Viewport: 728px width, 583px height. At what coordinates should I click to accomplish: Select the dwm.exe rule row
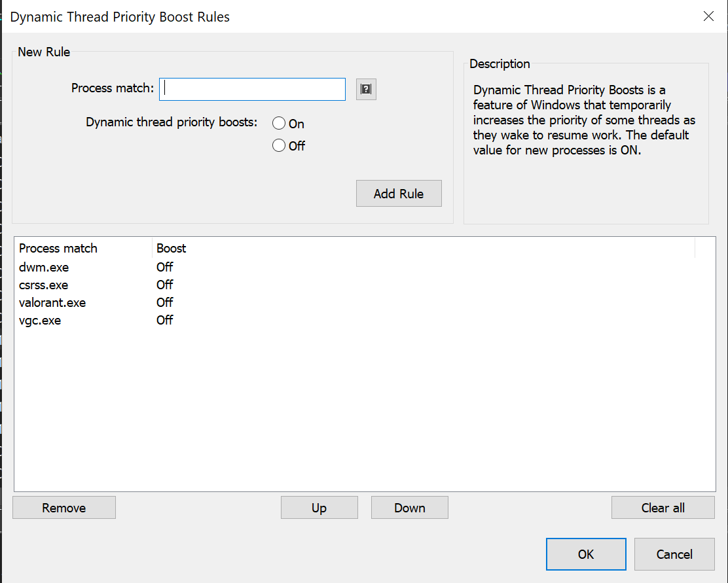[44, 267]
